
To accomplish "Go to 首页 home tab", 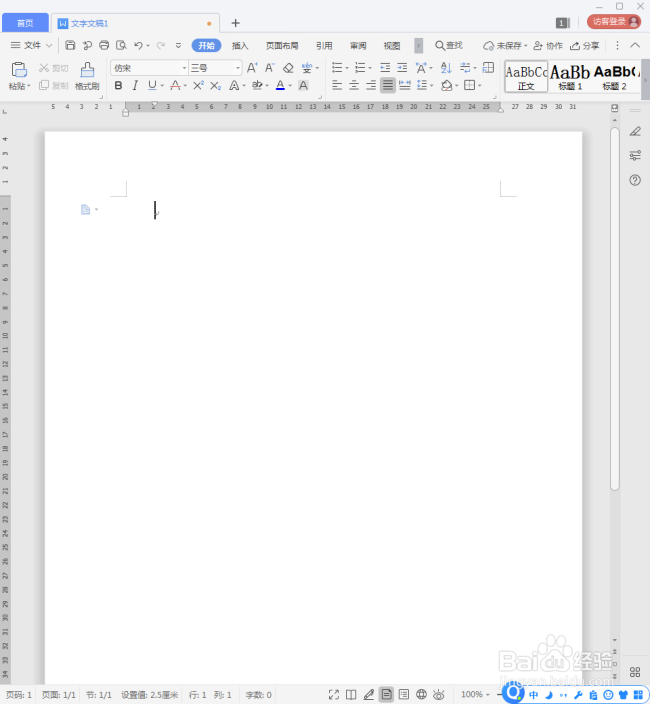I will pos(25,23).
